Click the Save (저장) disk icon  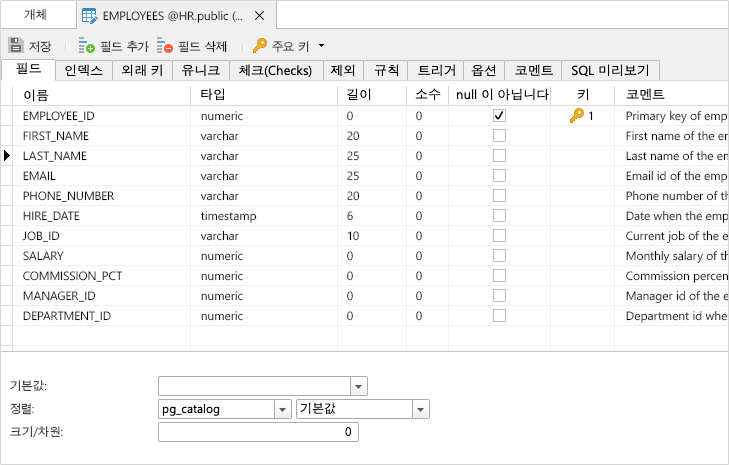tap(16, 46)
